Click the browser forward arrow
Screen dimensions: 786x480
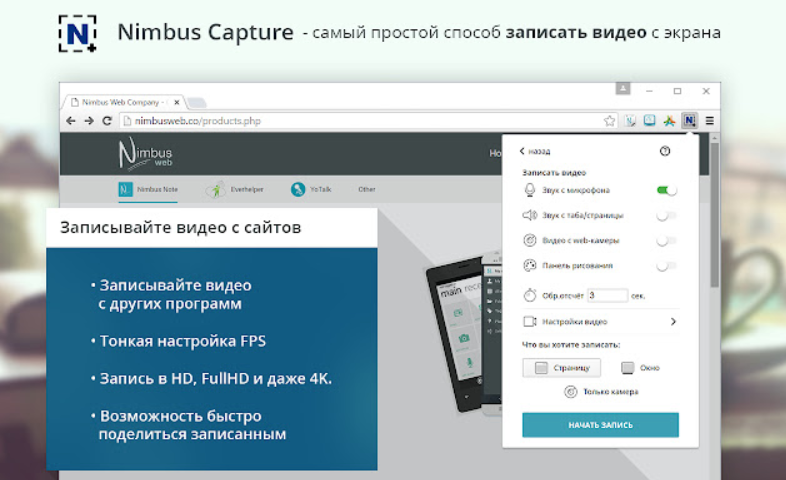pyautogui.click(x=89, y=121)
